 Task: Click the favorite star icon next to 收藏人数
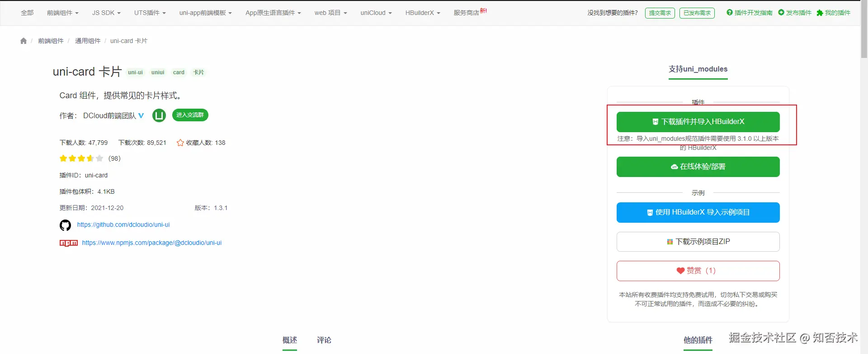tap(180, 143)
